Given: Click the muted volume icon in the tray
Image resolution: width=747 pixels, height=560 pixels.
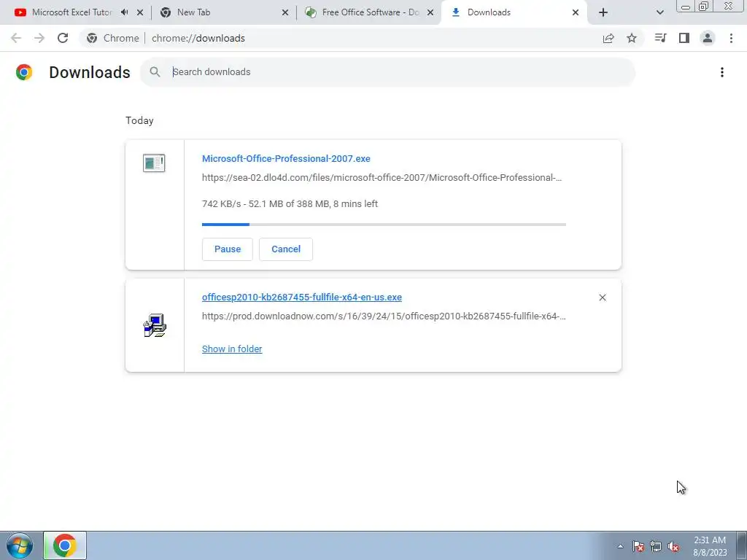Looking at the screenshot, I should pyautogui.click(x=673, y=546).
